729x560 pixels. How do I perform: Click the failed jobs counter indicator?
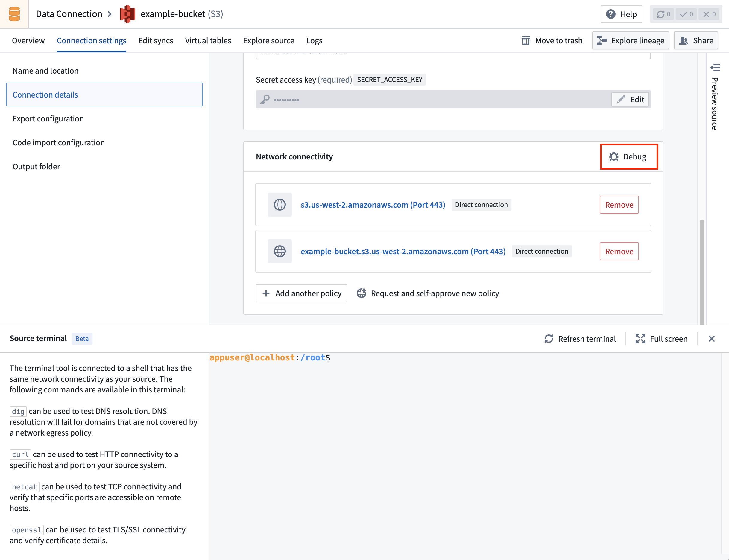point(709,14)
